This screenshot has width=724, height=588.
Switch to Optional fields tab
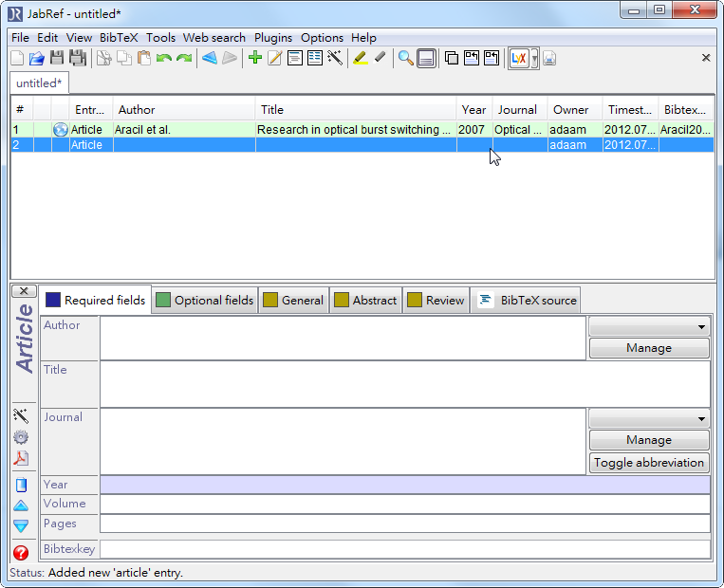tap(205, 301)
